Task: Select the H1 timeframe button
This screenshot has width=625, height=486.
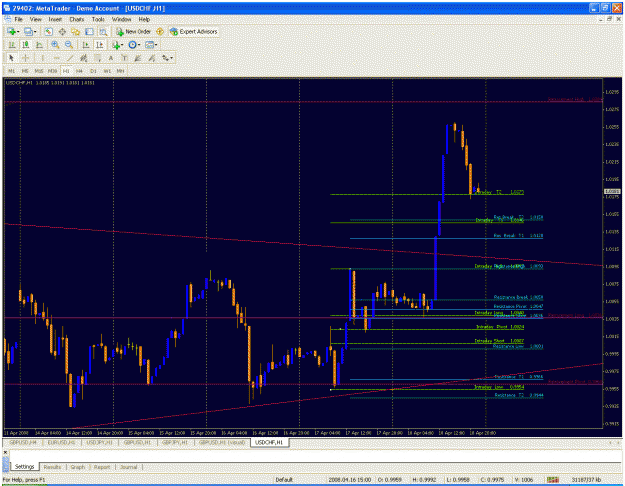Action: tap(66, 71)
